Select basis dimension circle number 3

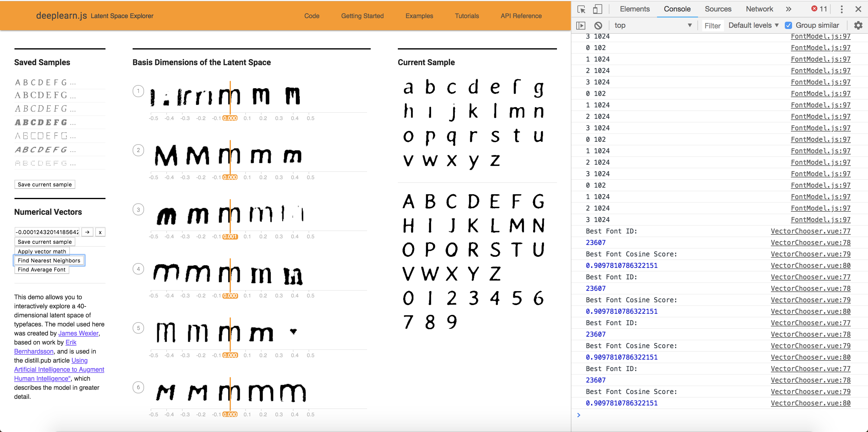(138, 209)
